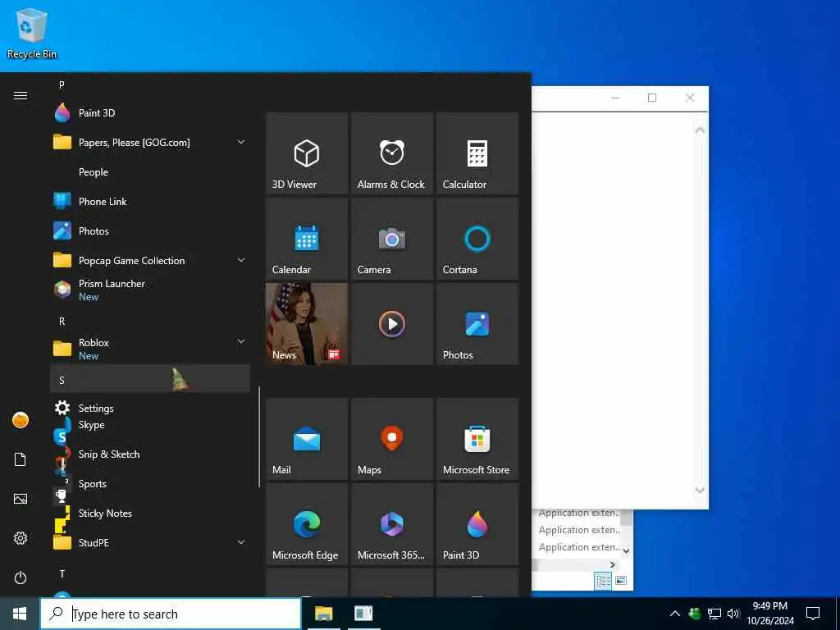Open the Action Center notifications
This screenshot has width=840, height=630.
[x=813, y=614]
